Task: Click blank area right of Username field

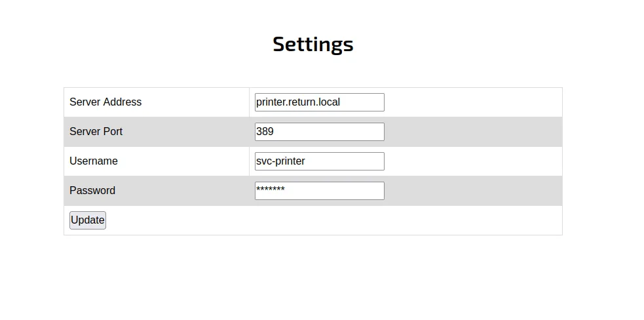Action: pyautogui.click(x=472, y=161)
